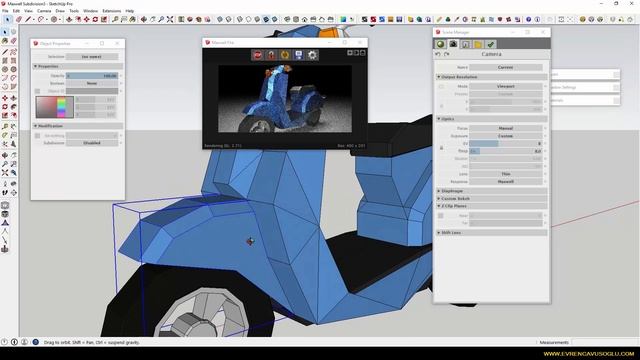640x360 pixels.
Task: Select the Push/Pull tool in top toolbar
Action: 69,19
